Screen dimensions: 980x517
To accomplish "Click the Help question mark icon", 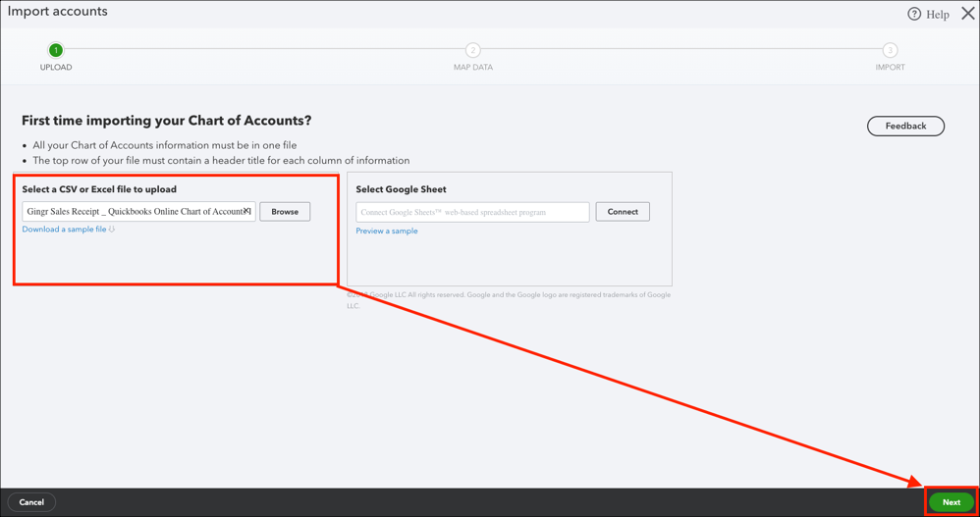I will 914,14.
